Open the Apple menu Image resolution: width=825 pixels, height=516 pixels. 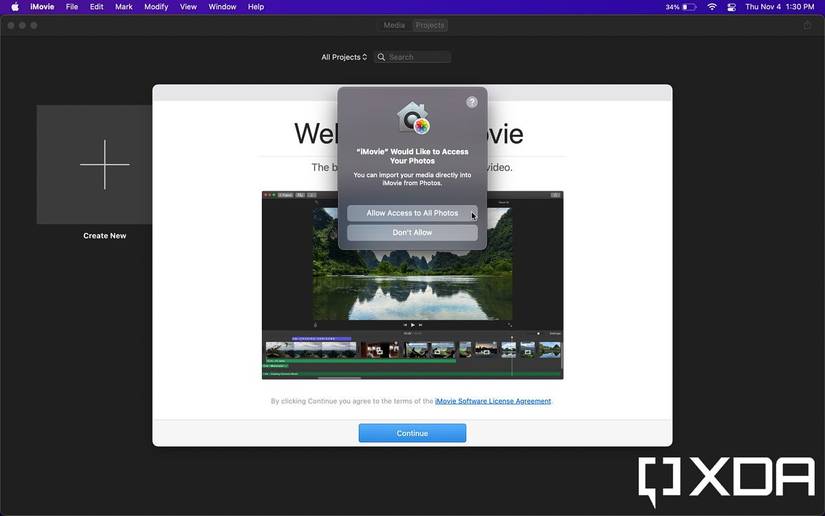15,7
